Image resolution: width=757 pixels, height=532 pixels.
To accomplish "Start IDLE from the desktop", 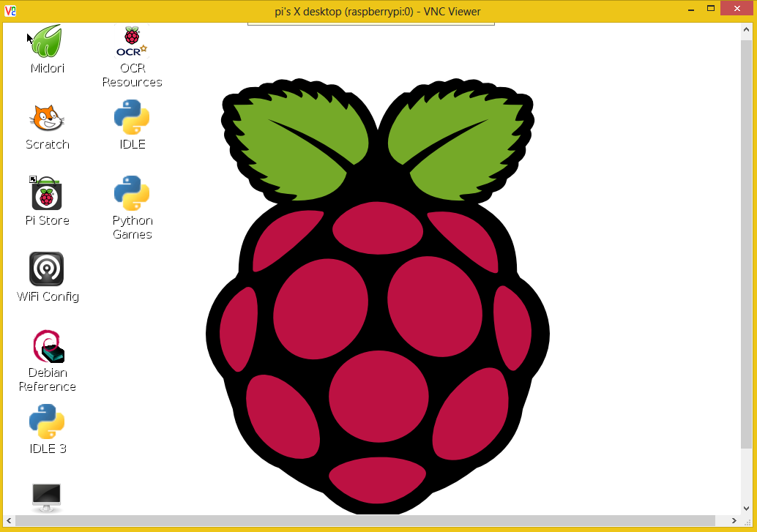I will (x=132, y=117).
